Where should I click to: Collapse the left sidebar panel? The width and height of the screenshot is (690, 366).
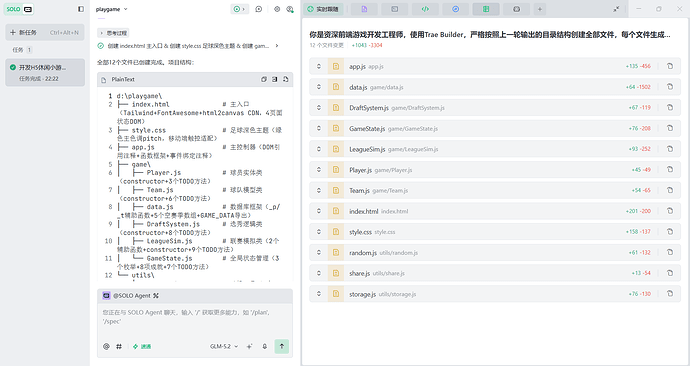point(81,9)
